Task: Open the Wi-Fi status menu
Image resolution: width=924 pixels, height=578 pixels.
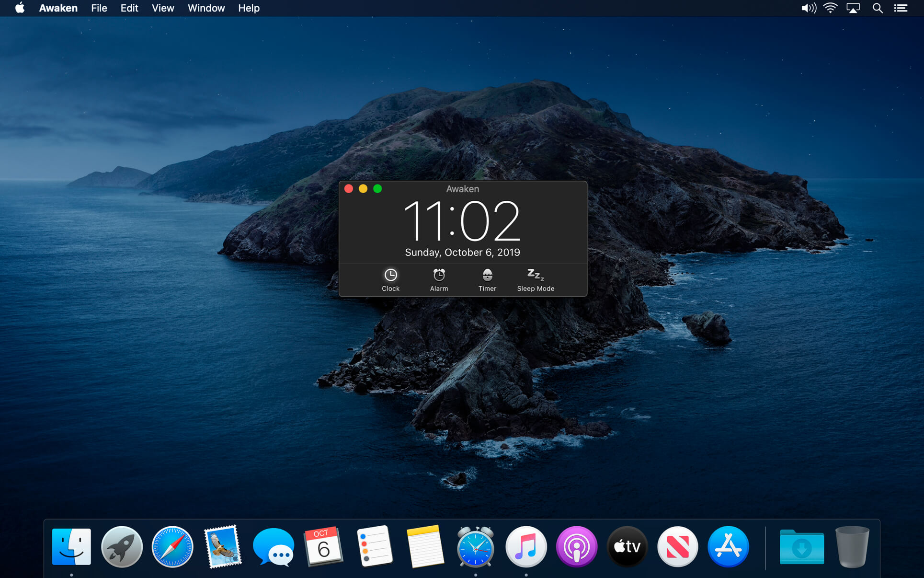Action: (830, 8)
